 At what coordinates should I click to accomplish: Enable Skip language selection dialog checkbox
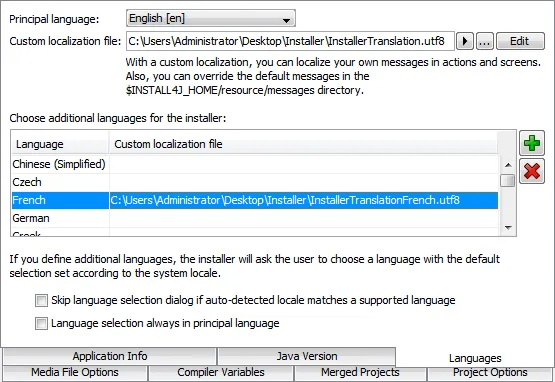(41, 301)
